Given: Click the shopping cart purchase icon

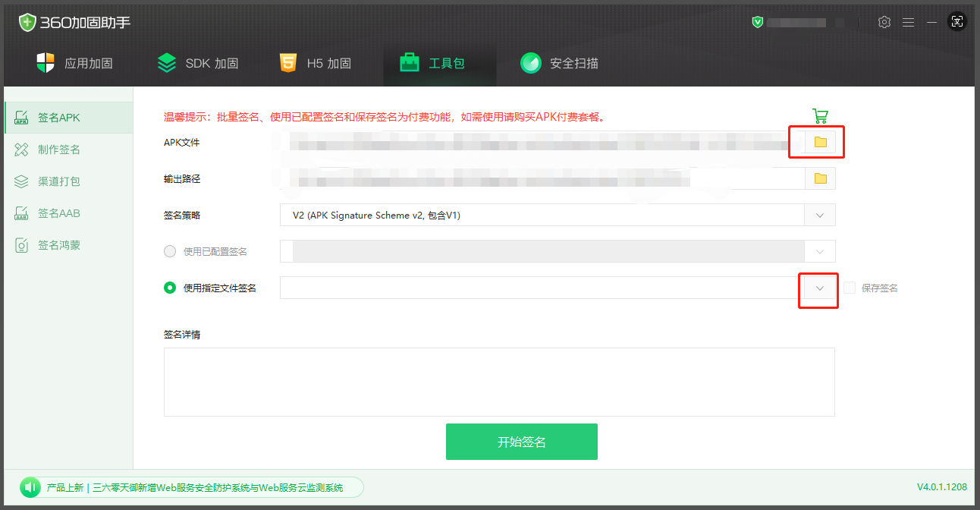Looking at the screenshot, I should coord(820,115).
